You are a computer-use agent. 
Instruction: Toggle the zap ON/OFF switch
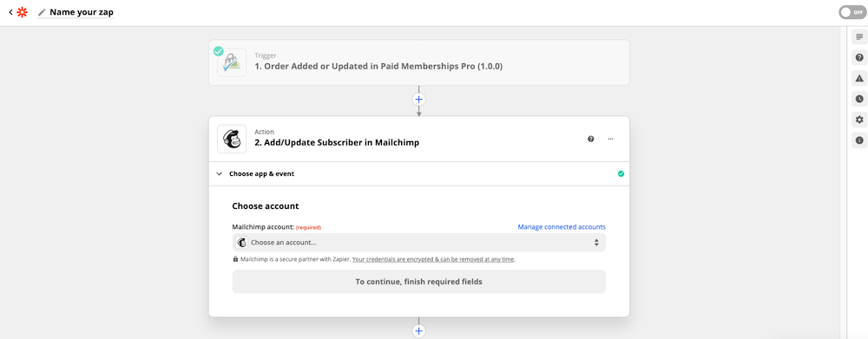pyautogui.click(x=852, y=12)
